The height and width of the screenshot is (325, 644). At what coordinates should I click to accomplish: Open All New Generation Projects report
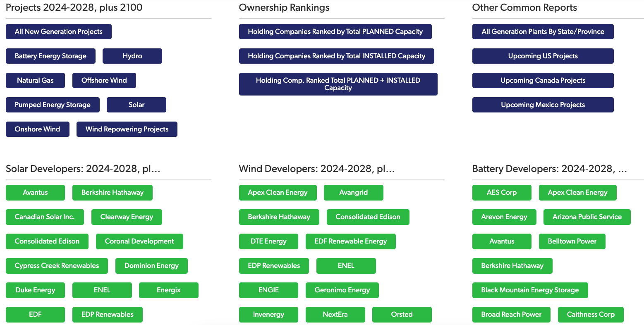click(59, 31)
